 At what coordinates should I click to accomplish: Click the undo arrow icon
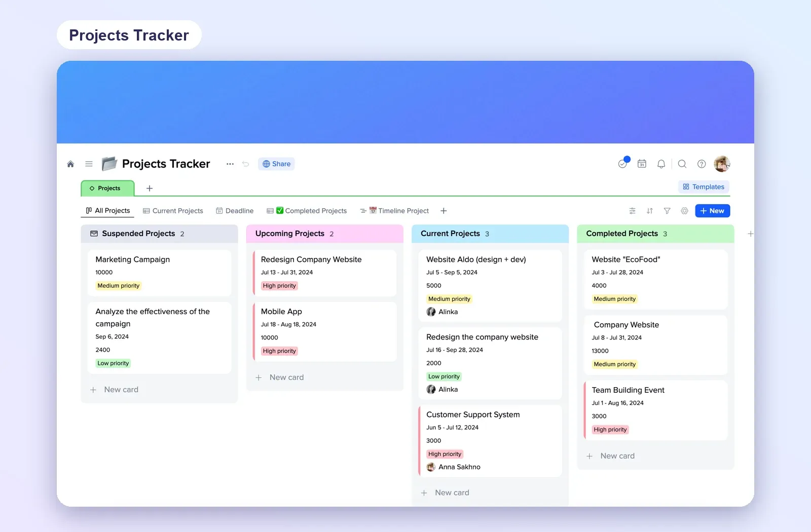coord(246,164)
